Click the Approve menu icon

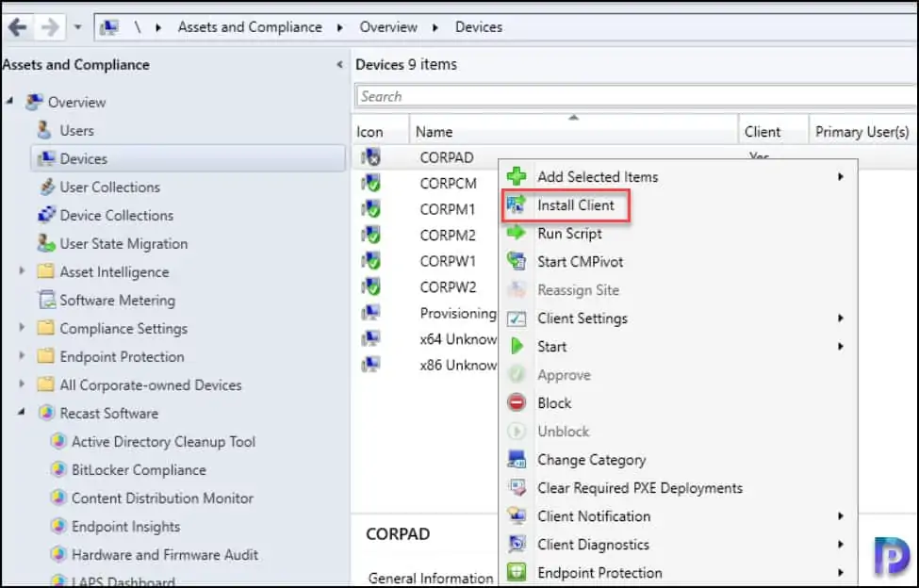[x=517, y=375]
